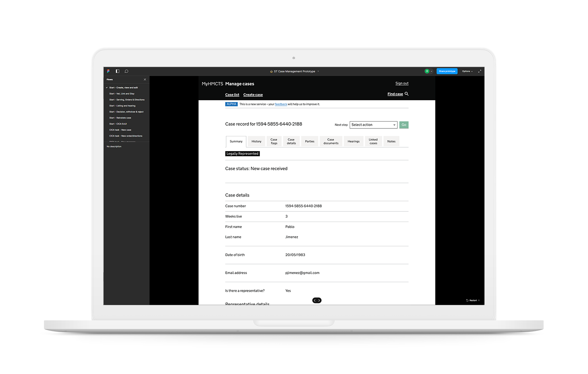
Task: Click the Figma logo icon
Action: tap(108, 71)
